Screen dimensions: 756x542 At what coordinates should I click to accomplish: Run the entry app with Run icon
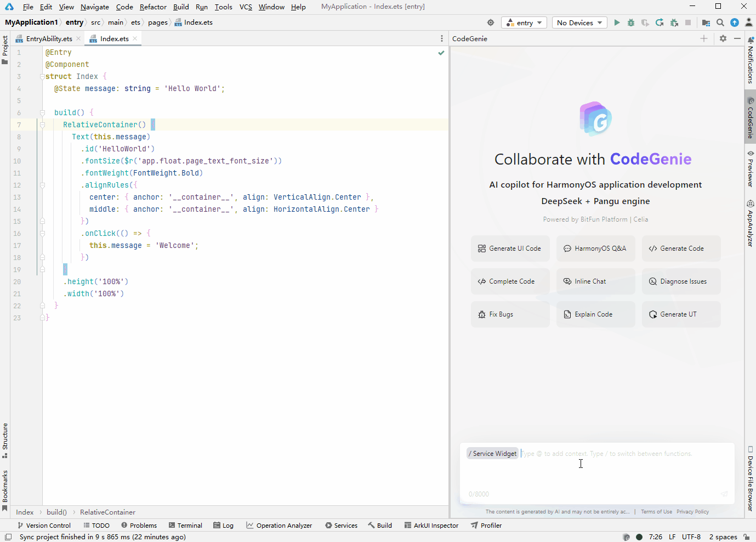coord(617,22)
